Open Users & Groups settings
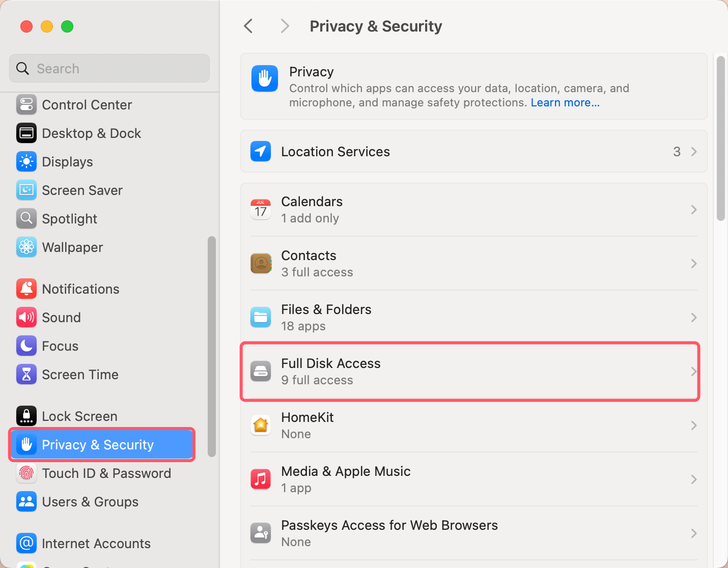This screenshot has height=568, width=728. (26, 502)
